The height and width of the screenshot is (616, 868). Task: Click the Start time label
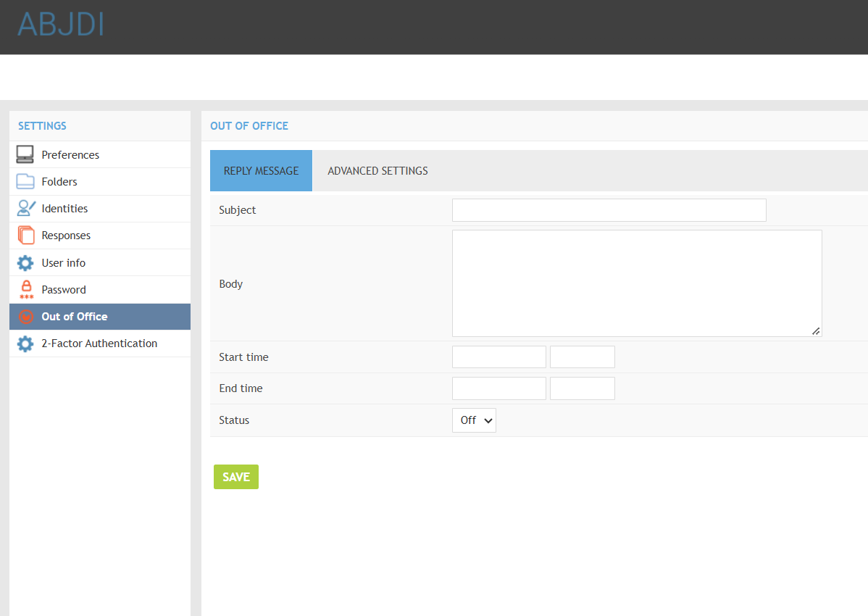point(243,357)
